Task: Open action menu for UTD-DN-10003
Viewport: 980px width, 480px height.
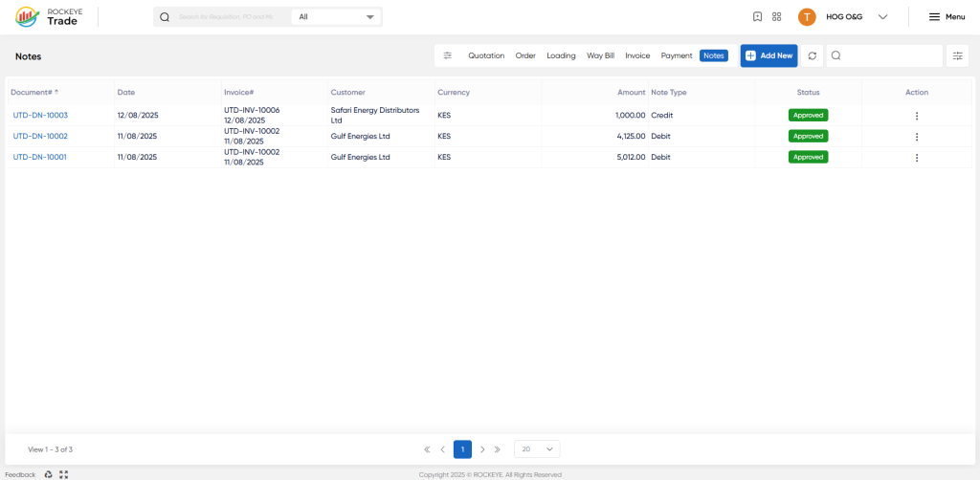Action: (916, 116)
